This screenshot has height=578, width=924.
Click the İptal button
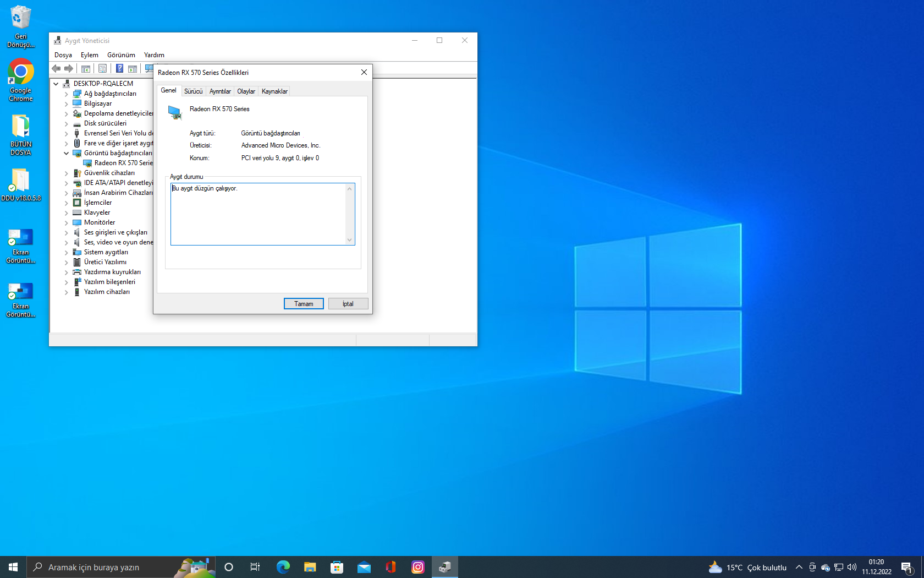pyautogui.click(x=348, y=304)
